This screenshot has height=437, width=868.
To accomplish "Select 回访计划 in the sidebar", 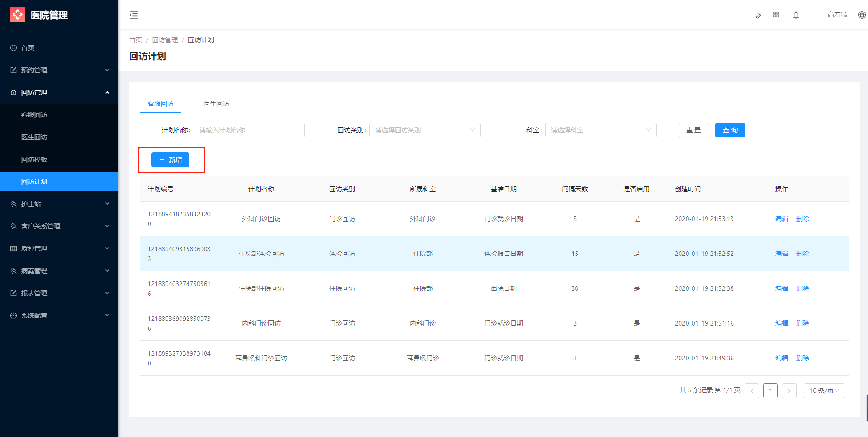I will pos(59,182).
